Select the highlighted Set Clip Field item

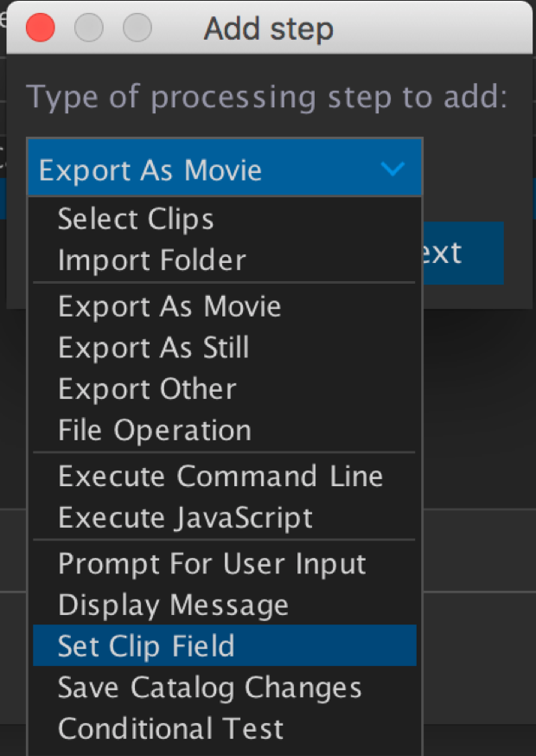146,646
